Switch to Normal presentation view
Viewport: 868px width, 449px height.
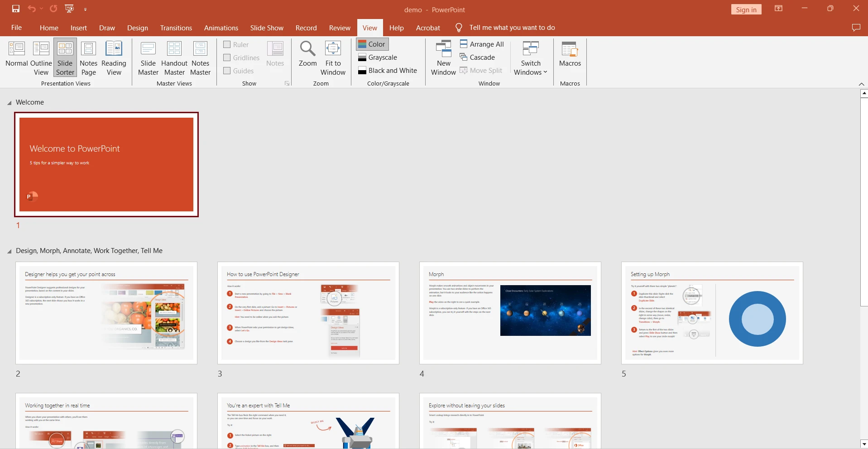tap(17, 58)
